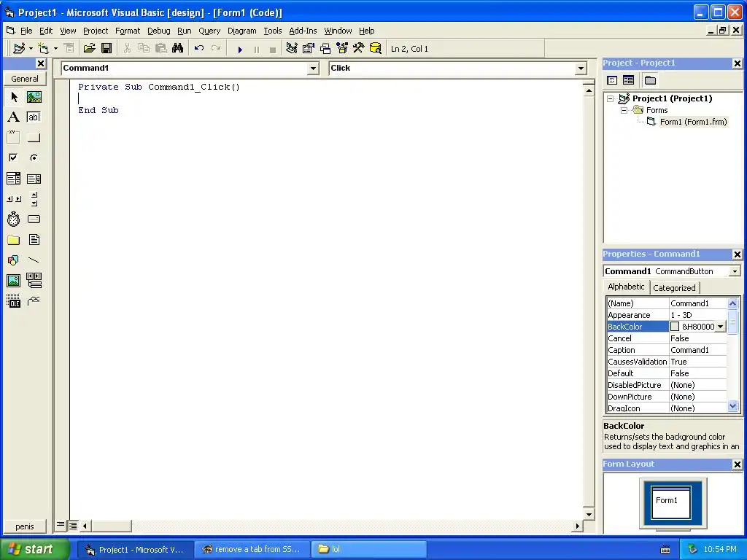The height and width of the screenshot is (560, 747).
Task: Open the Debug menu
Action: [x=158, y=31]
